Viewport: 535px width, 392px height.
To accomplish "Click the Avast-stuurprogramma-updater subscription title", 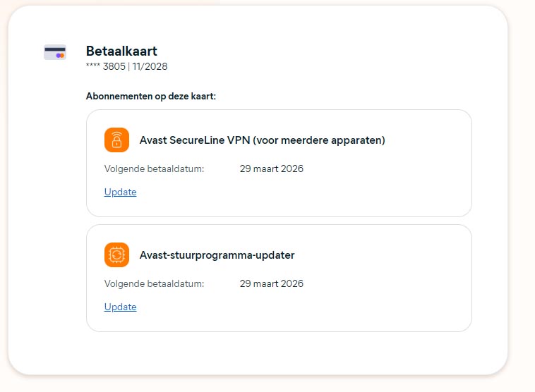I will coord(217,255).
